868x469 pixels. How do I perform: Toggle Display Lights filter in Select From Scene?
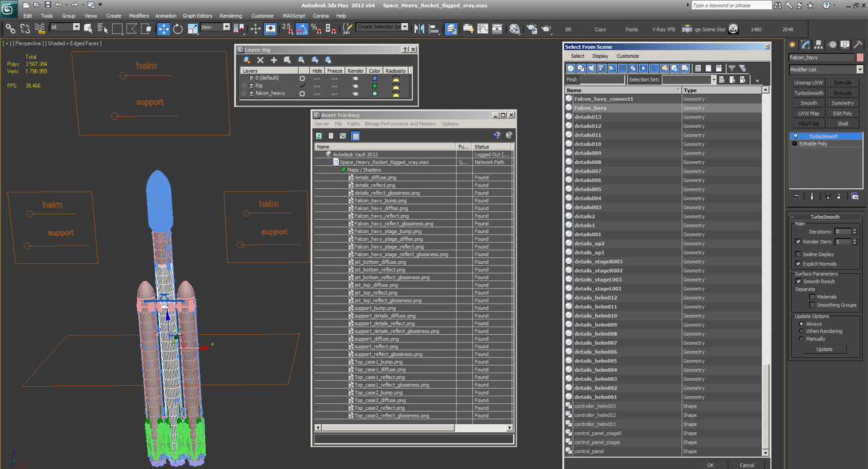[591, 69]
